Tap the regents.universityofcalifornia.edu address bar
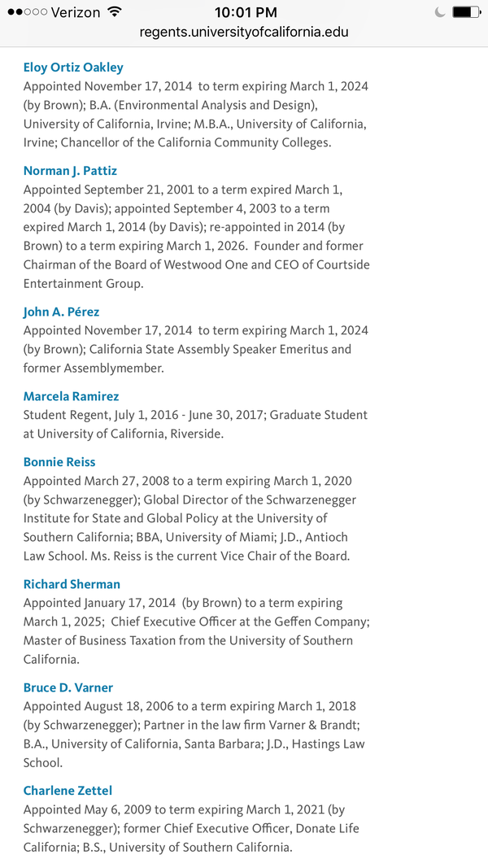Image resolution: width=488 pixels, height=868 pixels. pos(244,33)
